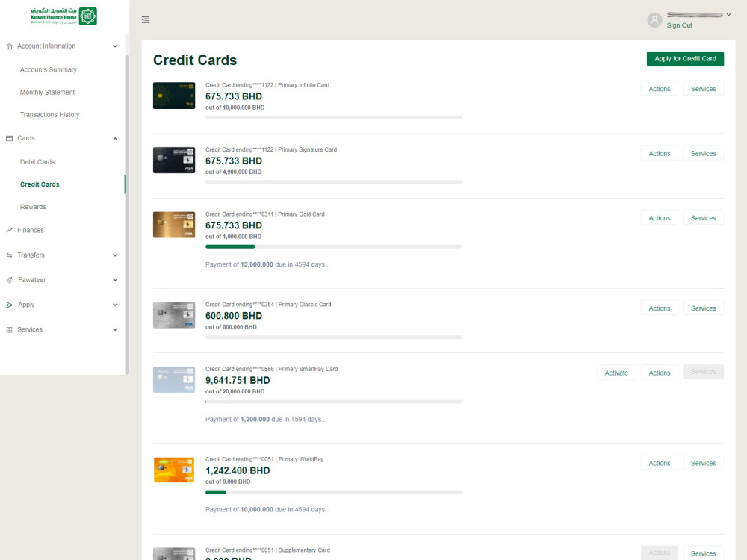Open Actions for Primary Infinite Card
The image size is (747, 560).
(660, 89)
